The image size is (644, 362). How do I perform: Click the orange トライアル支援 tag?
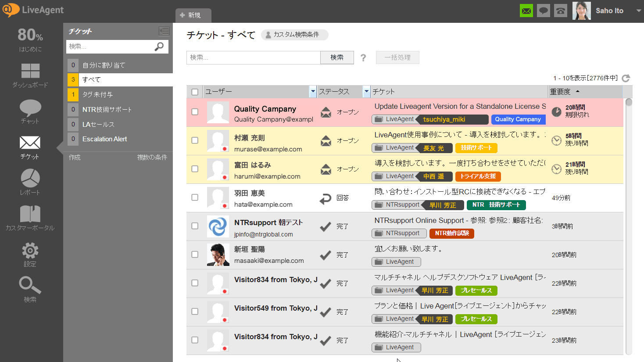tap(478, 176)
